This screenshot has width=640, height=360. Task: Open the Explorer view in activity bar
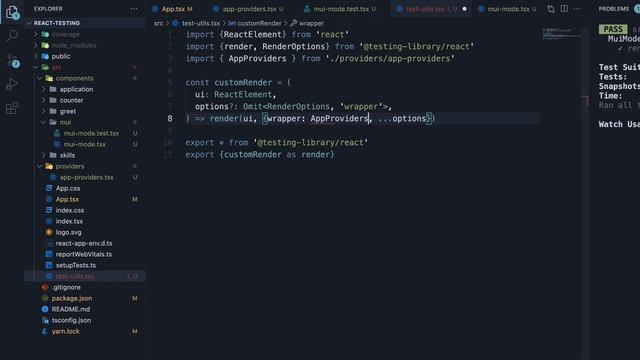[x=12, y=12]
